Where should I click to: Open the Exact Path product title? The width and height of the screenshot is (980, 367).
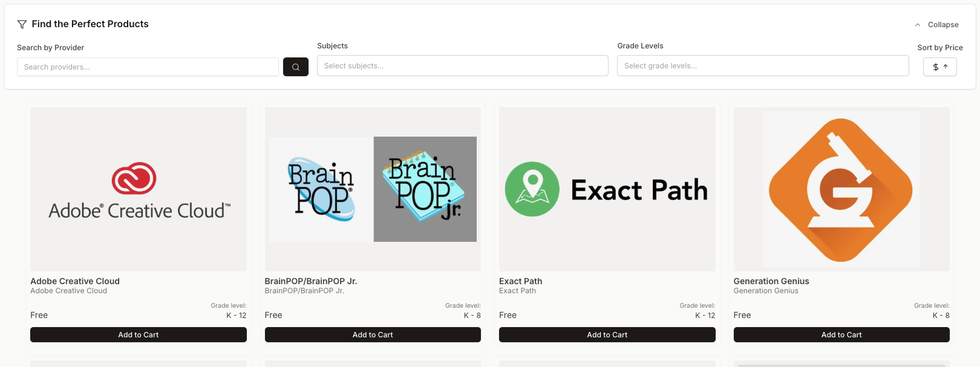pyautogui.click(x=520, y=281)
